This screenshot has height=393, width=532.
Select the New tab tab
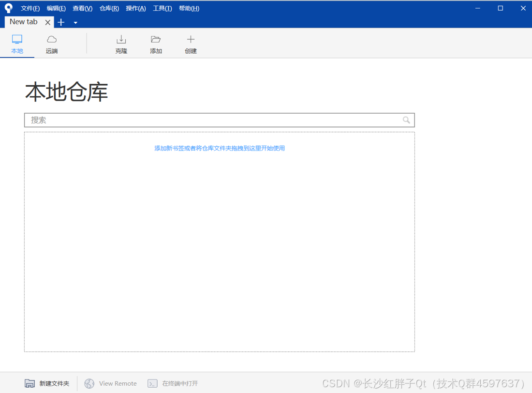23,22
